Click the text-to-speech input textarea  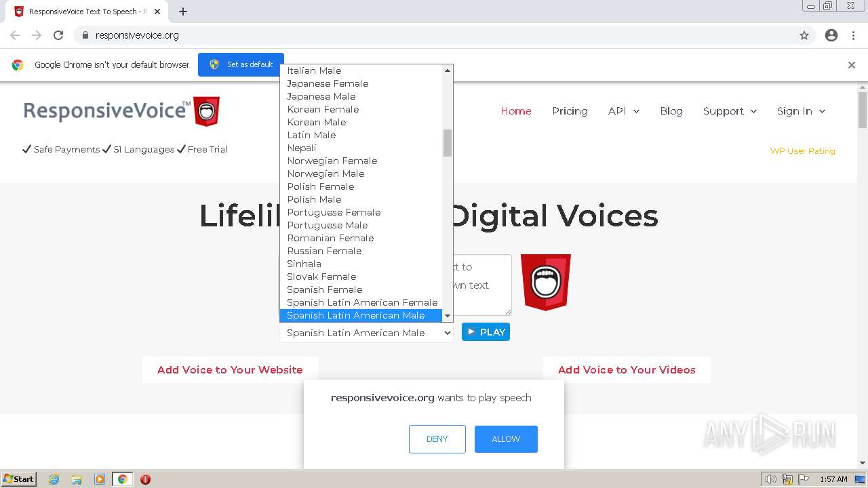(482, 285)
